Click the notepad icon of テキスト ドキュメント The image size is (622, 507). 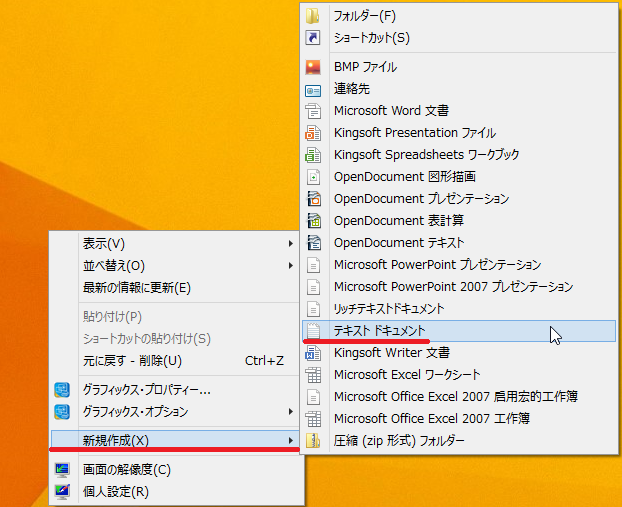pos(313,330)
